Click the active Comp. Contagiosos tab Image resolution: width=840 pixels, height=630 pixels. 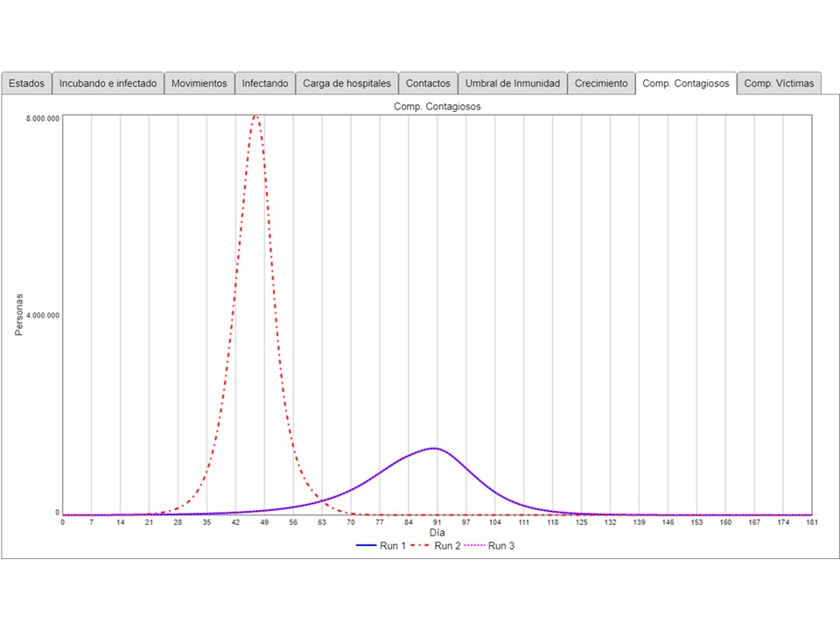(685, 83)
